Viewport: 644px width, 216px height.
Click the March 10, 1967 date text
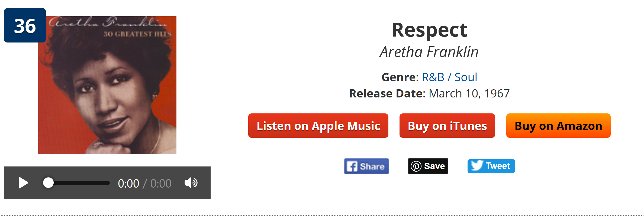(x=469, y=94)
